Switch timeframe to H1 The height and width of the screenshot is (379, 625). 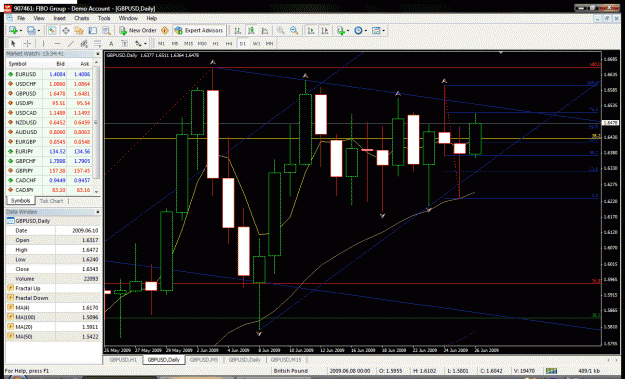216,43
